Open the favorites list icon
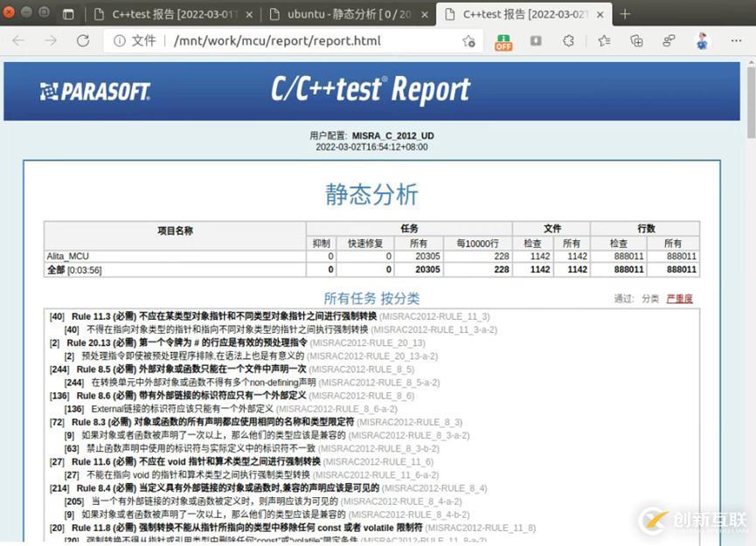 (x=604, y=41)
